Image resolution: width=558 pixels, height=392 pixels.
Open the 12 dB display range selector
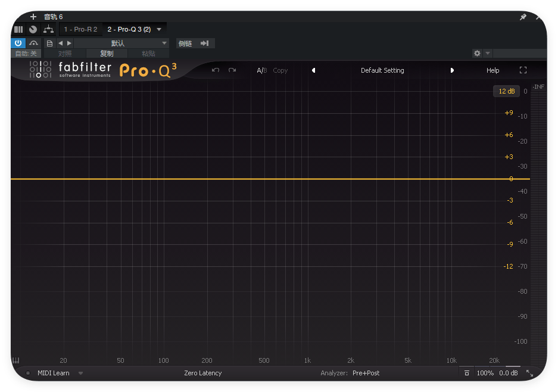(x=506, y=91)
